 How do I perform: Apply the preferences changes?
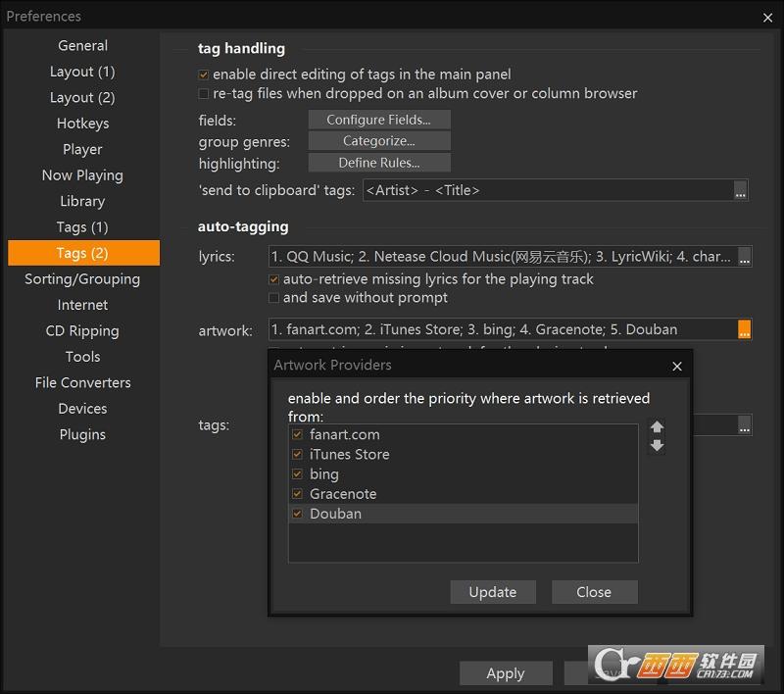[x=506, y=673]
